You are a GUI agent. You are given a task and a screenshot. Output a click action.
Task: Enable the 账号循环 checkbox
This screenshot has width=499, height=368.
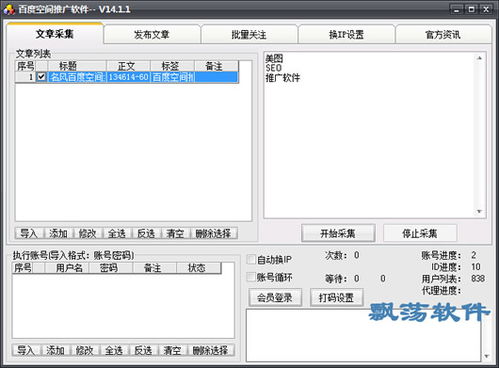pyautogui.click(x=251, y=277)
